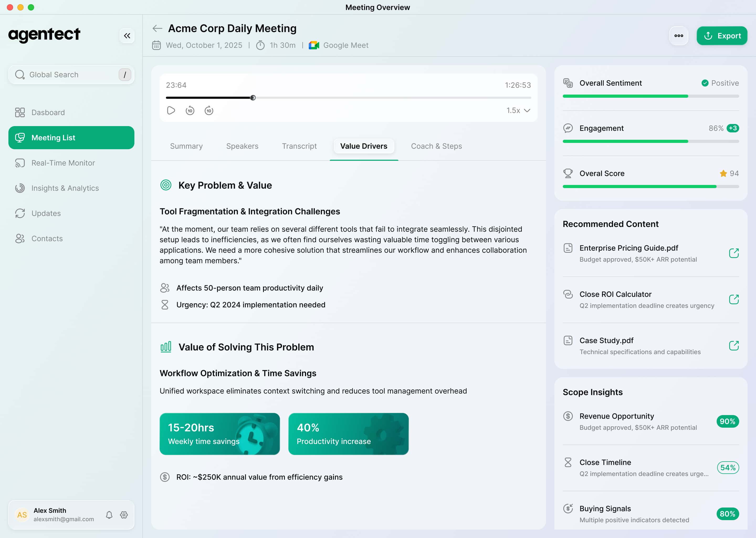Open the three-dot more options menu
Screen dimensions: 756x538
click(x=679, y=36)
